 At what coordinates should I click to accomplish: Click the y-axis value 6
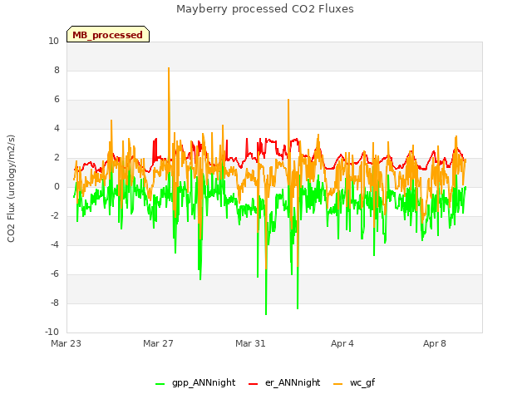click(57, 100)
